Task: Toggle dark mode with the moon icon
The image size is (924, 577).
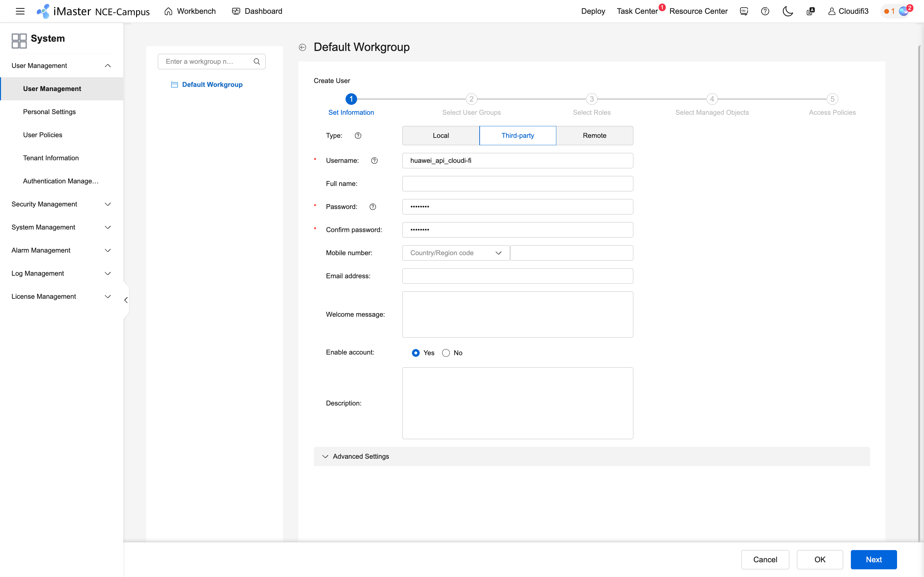Action: pos(788,11)
